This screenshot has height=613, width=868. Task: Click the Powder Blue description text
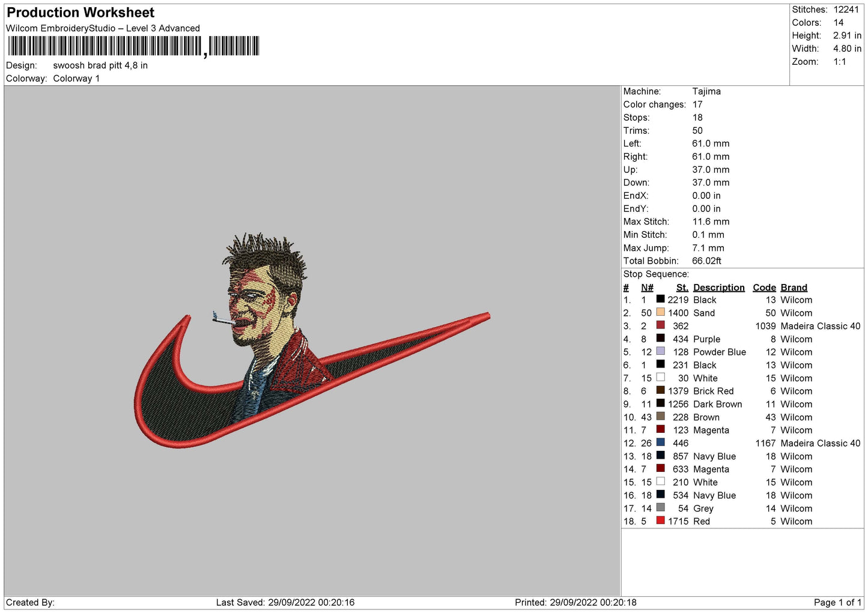(x=720, y=352)
